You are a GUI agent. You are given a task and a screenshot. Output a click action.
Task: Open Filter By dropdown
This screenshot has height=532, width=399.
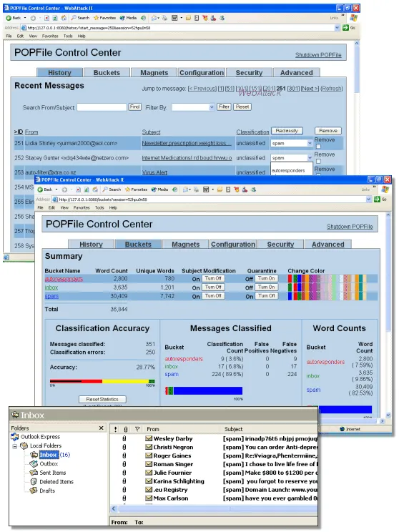[193, 107]
